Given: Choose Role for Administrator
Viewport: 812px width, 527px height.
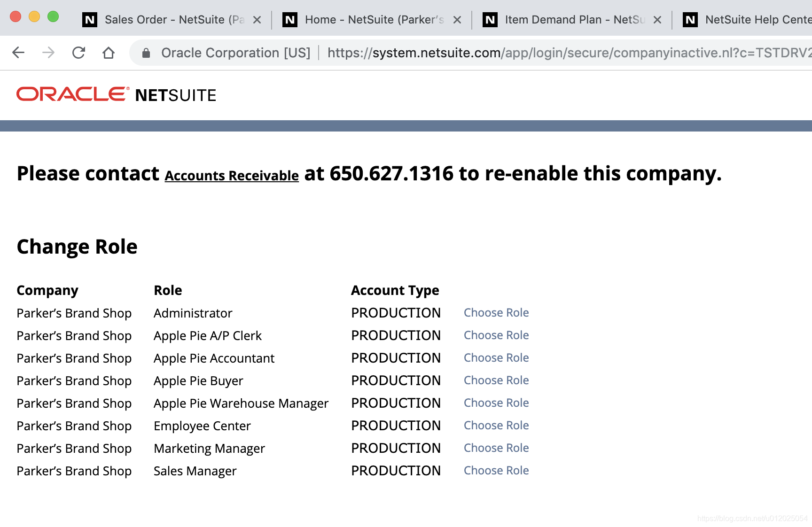Looking at the screenshot, I should pyautogui.click(x=496, y=313).
